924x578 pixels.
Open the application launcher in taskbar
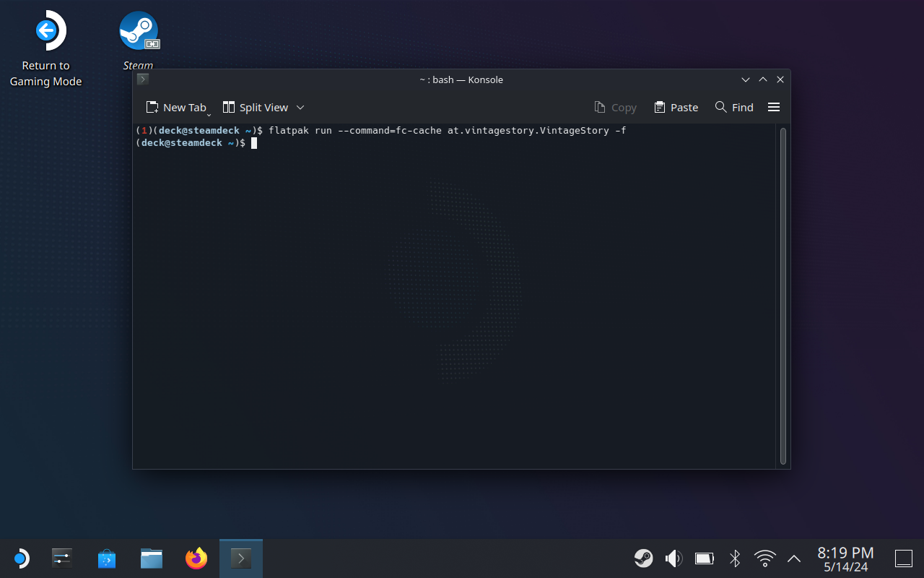[21, 558]
